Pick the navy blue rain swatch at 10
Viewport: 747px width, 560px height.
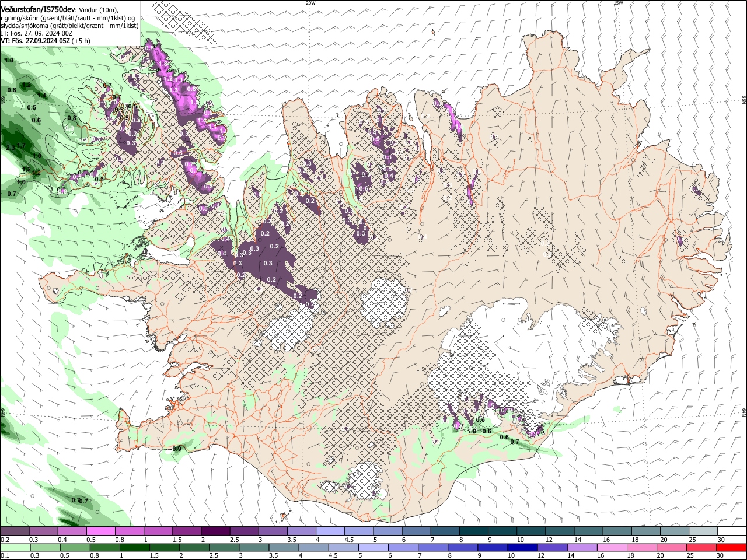click(x=522, y=547)
